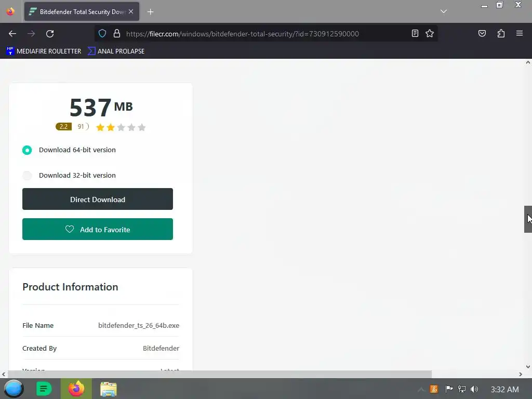Expand the list all tabs chevron
The image size is (532, 399).
pyautogui.click(x=444, y=11)
